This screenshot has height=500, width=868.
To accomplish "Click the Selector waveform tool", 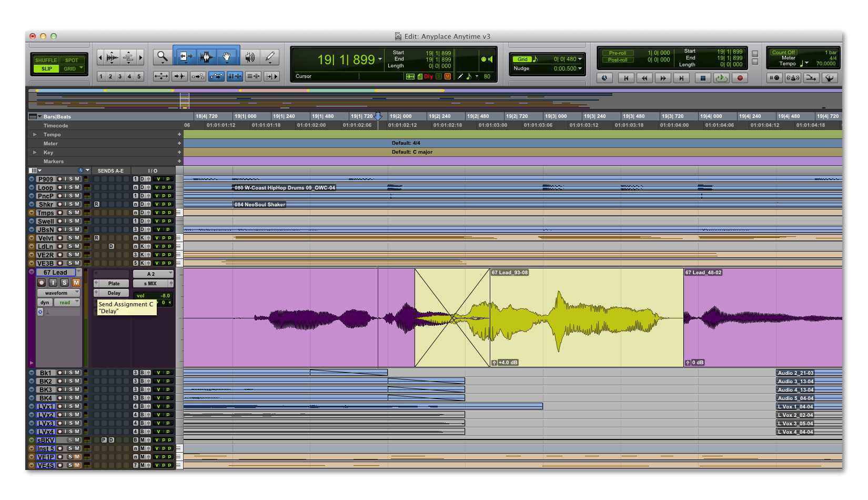I will click(x=206, y=57).
